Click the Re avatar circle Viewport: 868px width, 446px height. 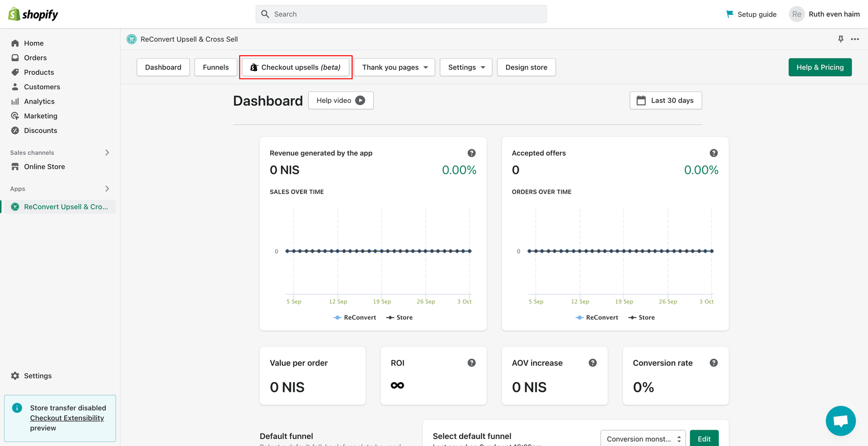[x=796, y=14]
